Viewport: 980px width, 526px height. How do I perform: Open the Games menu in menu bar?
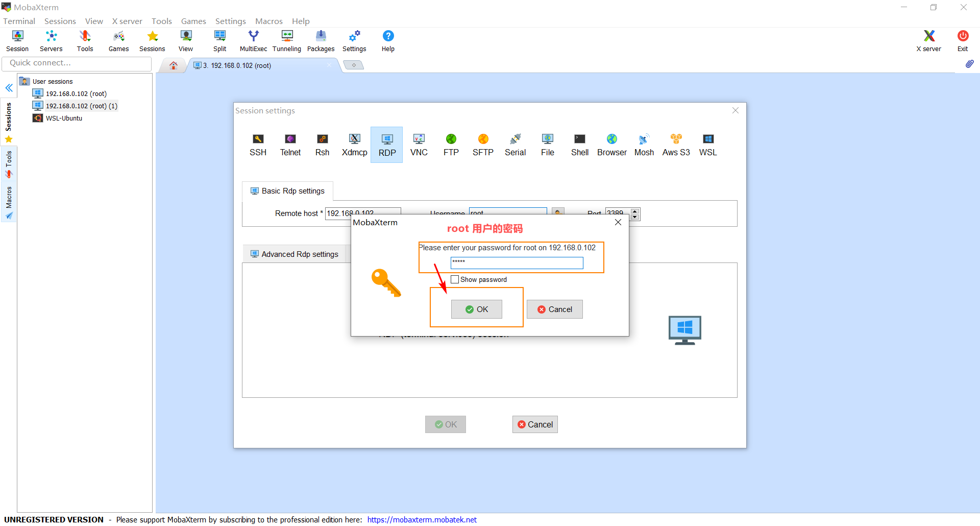[193, 21]
